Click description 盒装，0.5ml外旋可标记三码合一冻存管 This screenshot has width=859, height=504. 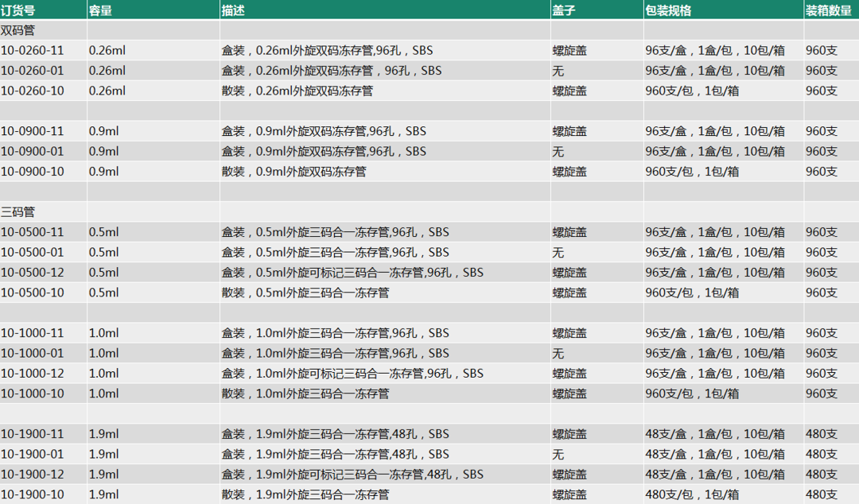[353, 272]
